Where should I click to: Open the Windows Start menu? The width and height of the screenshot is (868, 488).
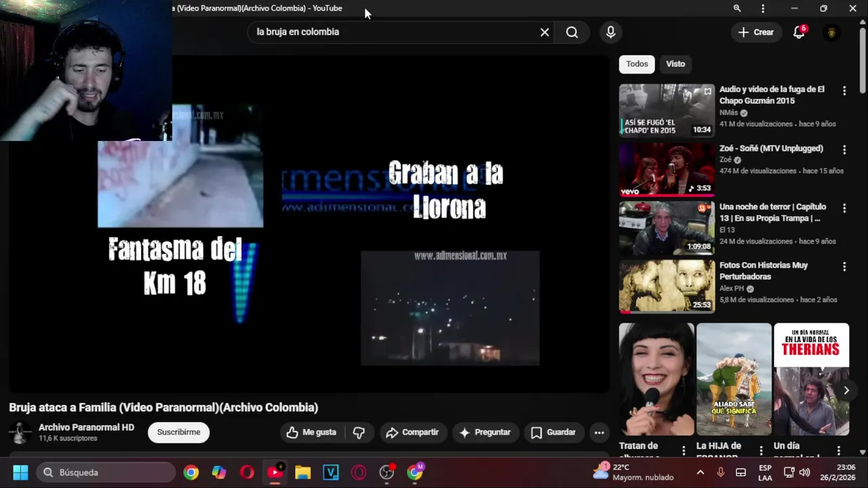pos(20,472)
